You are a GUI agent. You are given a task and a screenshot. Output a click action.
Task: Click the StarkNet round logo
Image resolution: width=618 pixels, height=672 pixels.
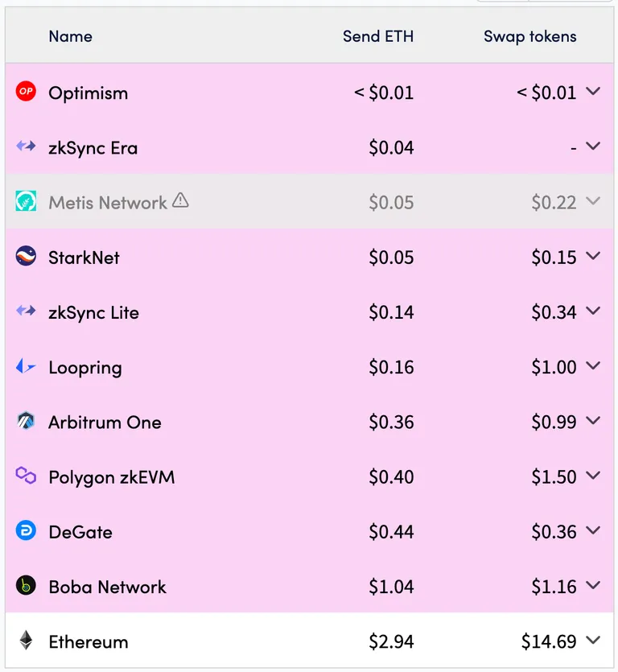tap(26, 256)
